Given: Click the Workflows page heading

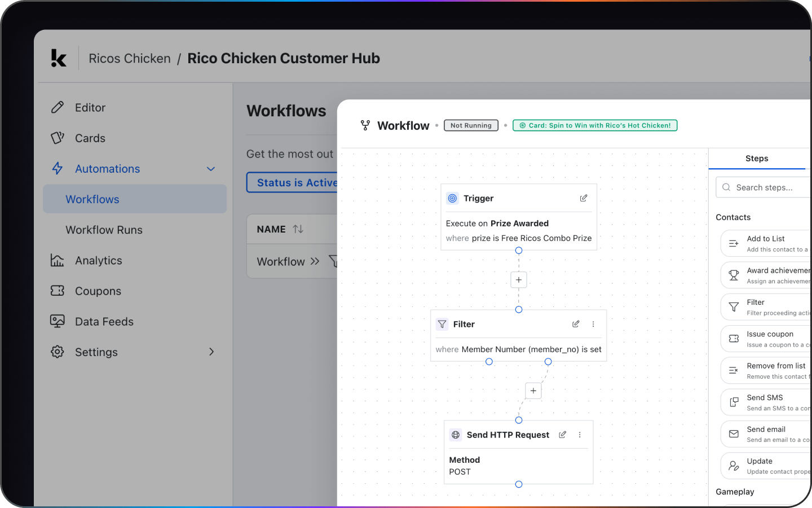Looking at the screenshot, I should click(x=286, y=111).
